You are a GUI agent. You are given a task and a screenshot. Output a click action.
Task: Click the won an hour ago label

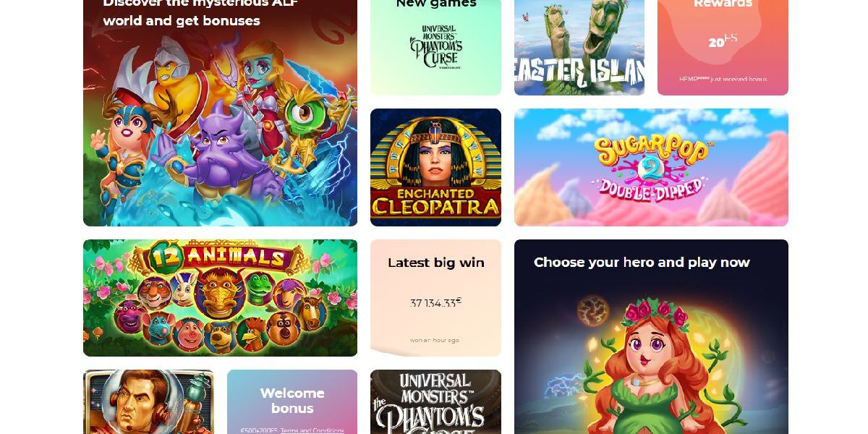pos(435,340)
